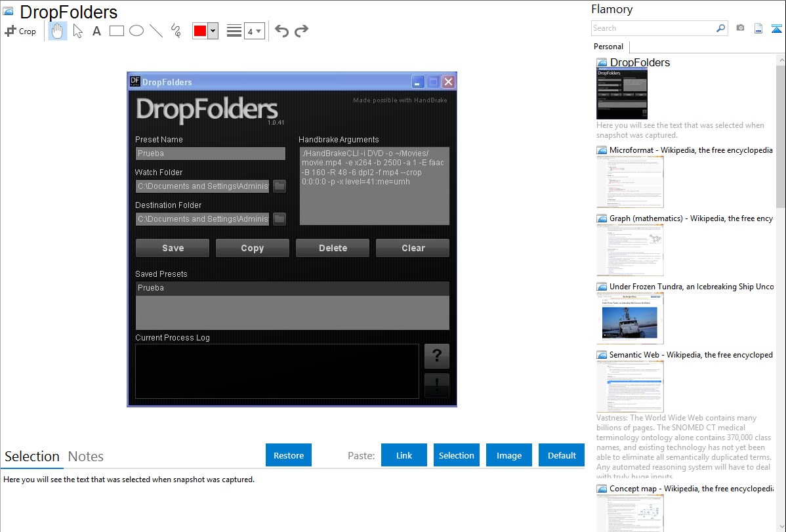Image resolution: width=786 pixels, height=532 pixels.
Task: Select Prueba in Saved Presets list
Action: (x=292, y=288)
